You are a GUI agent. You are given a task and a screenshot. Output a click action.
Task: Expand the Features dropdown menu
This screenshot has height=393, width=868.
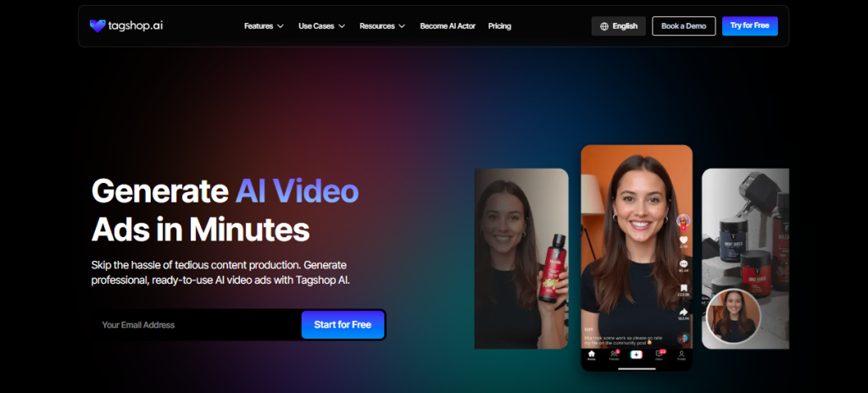264,26
